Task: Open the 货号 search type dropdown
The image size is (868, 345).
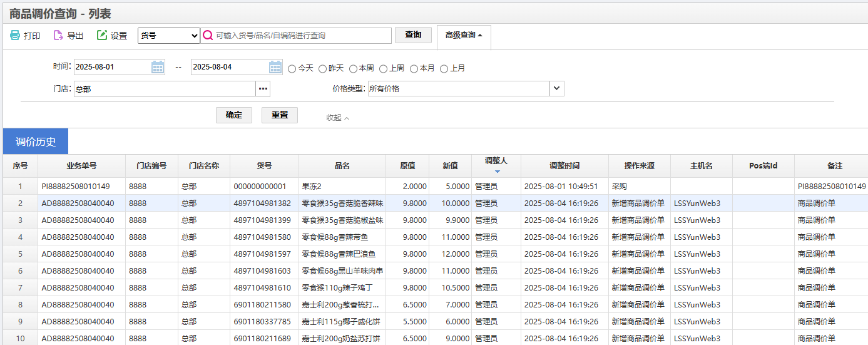Action: coord(169,36)
